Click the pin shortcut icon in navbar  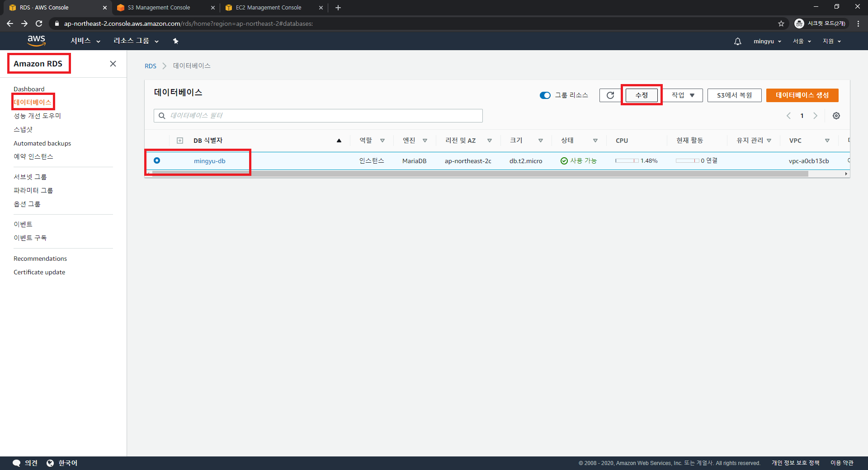(x=176, y=41)
